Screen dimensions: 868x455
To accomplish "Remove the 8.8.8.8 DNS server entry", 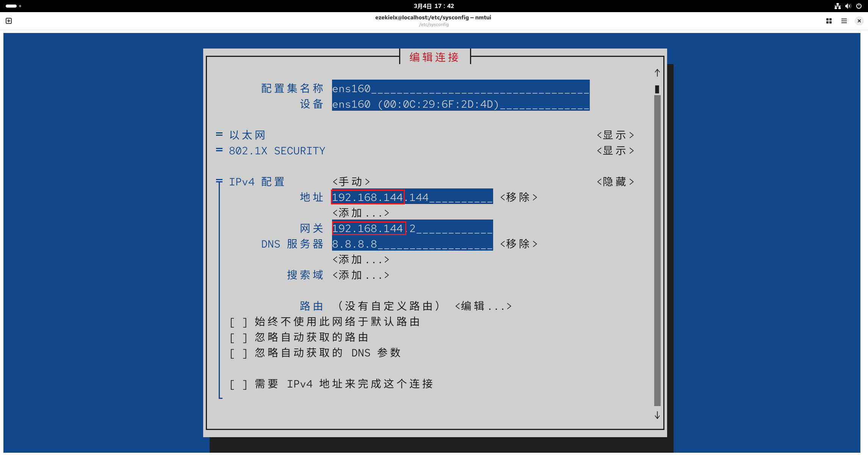I will (x=519, y=244).
